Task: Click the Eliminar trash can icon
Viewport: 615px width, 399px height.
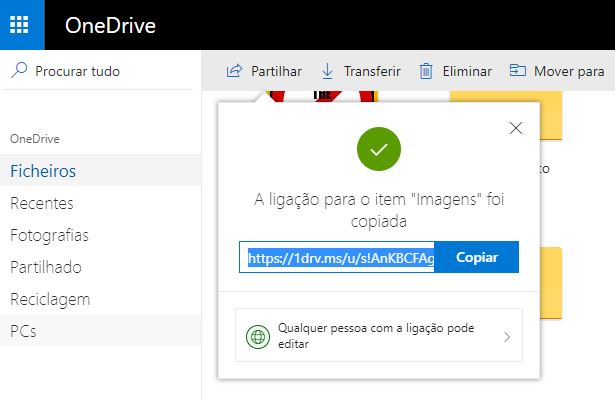Action: (426, 71)
